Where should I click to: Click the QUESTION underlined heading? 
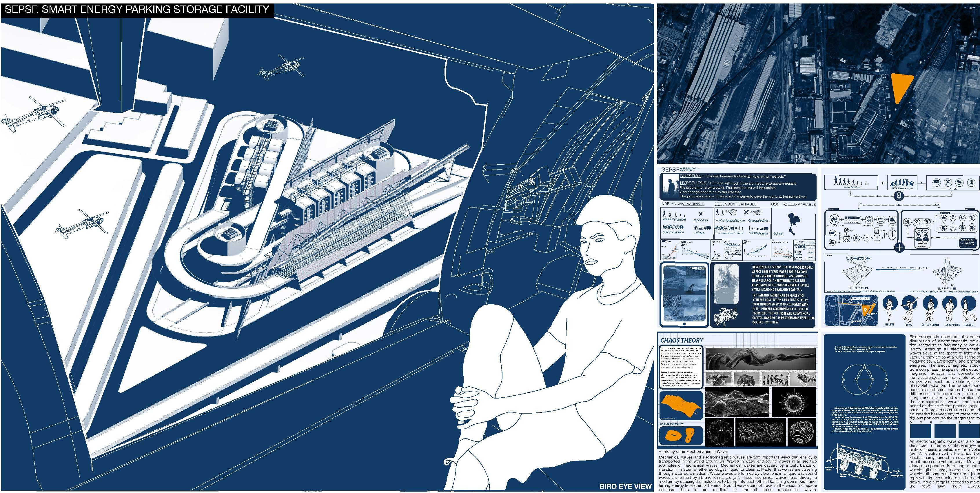click(x=690, y=176)
